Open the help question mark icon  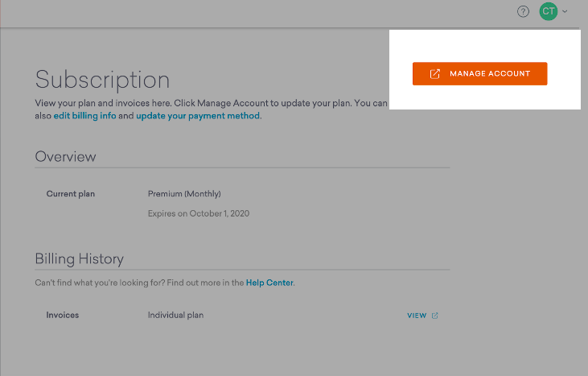pos(523,11)
